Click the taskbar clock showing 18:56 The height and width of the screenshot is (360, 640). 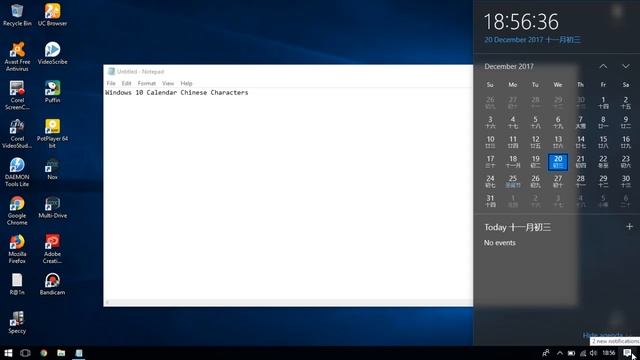[x=609, y=353]
